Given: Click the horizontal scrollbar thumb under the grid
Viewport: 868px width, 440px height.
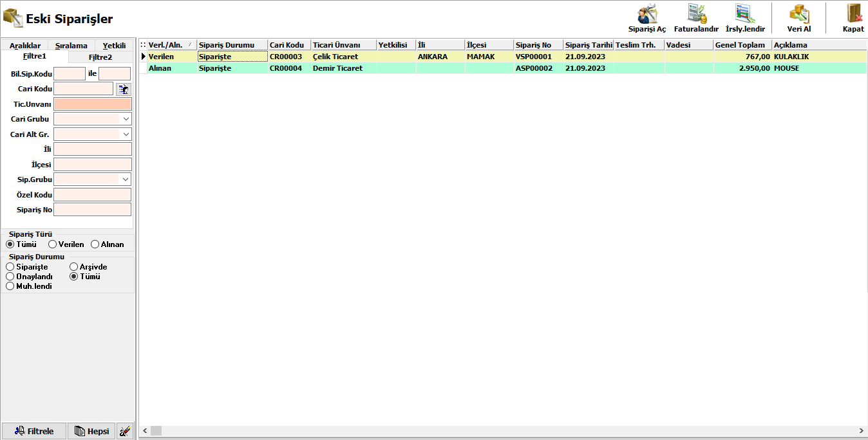Looking at the screenshot, I should click(x=156, y=430).
